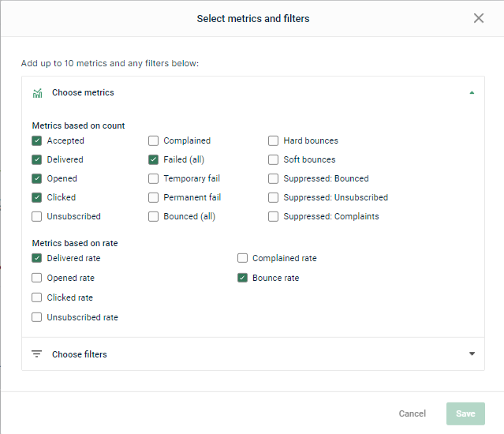504x434 pixels.
Task: Click the Cancel button
Action: click(412, 413)
